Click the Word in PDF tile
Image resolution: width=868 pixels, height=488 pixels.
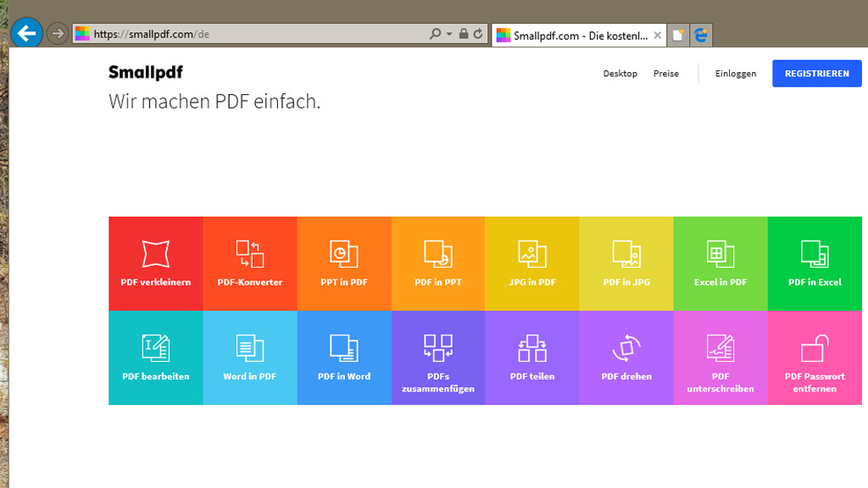(250, 357)
